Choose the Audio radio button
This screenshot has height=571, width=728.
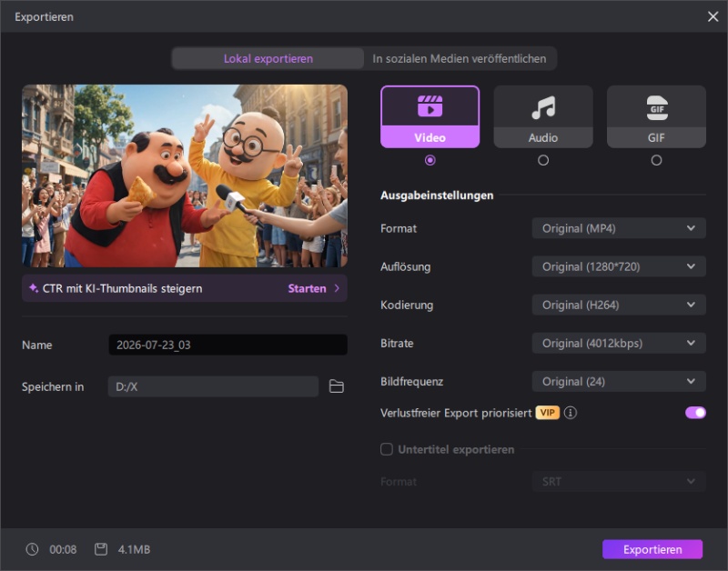point(543,160)
